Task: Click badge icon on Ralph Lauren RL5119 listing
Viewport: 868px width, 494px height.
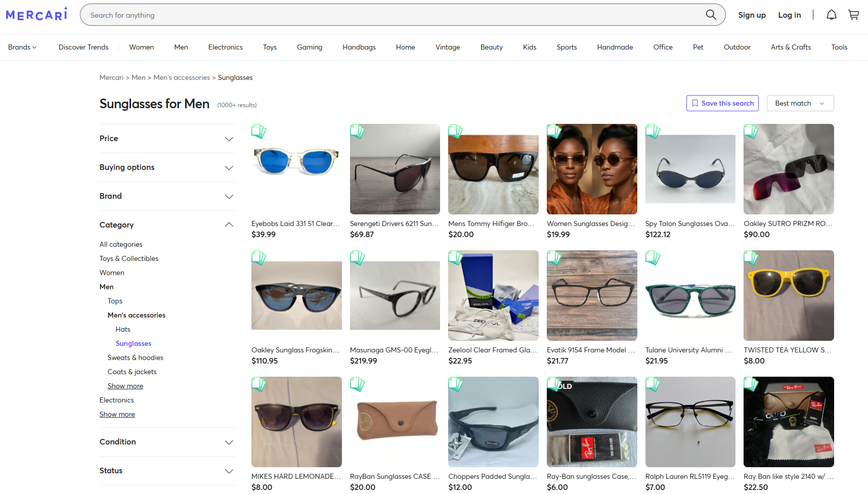Action: click(x=653, y=384)
